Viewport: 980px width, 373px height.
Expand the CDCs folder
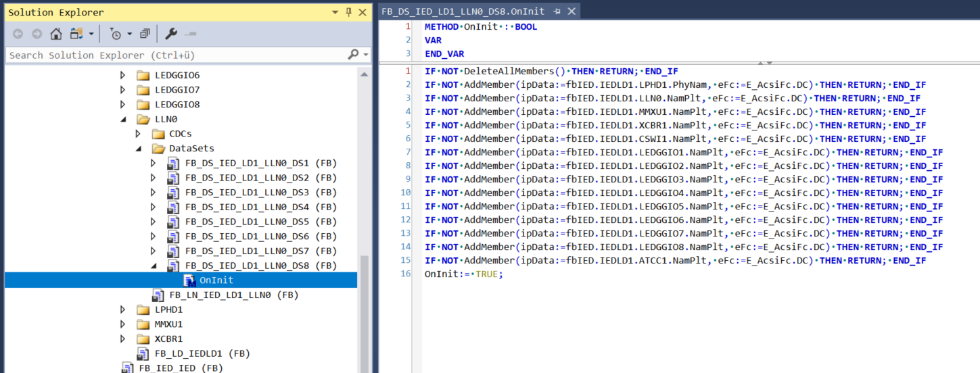tap(138, 134)
